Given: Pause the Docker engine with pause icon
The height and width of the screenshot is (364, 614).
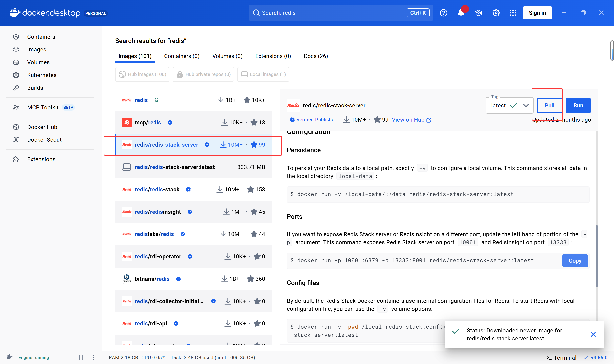Looking at the screenshot, I should pos(81,357).
